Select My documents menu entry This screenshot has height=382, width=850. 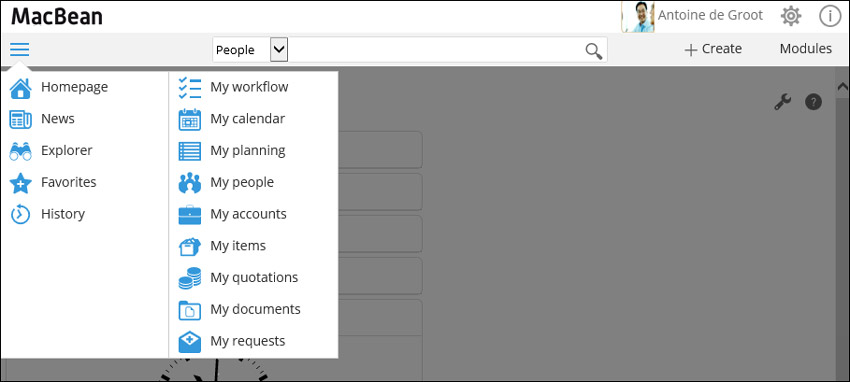tap(255, 309)
